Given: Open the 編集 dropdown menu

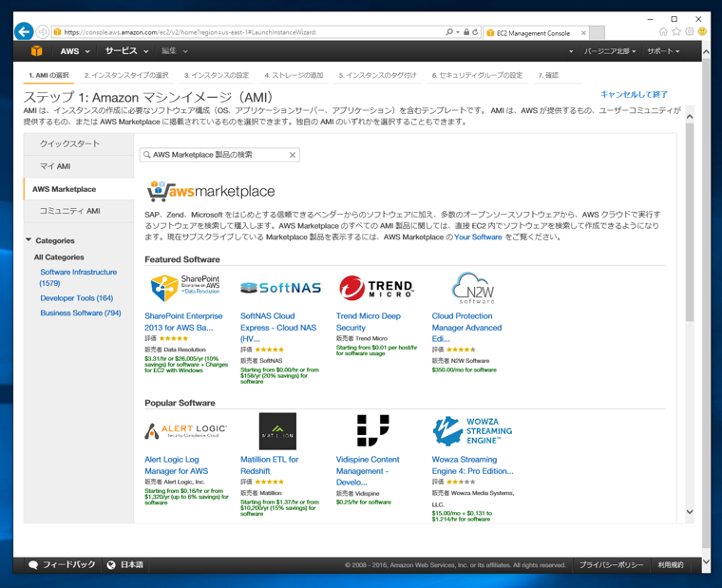Looking at the screenshot, I should coord(174,51).
